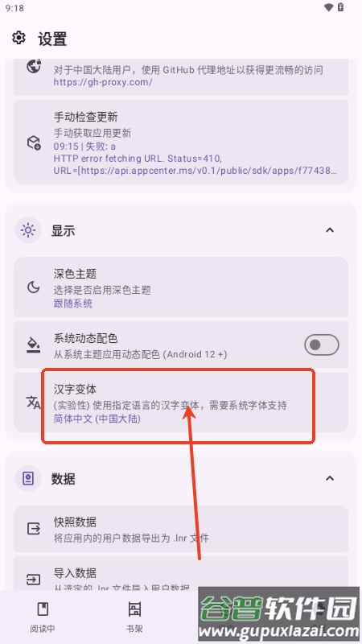Click the sun icon beside 显示
Image resolution: width=362 pixels, height=644 pixels.
point(28,230)
